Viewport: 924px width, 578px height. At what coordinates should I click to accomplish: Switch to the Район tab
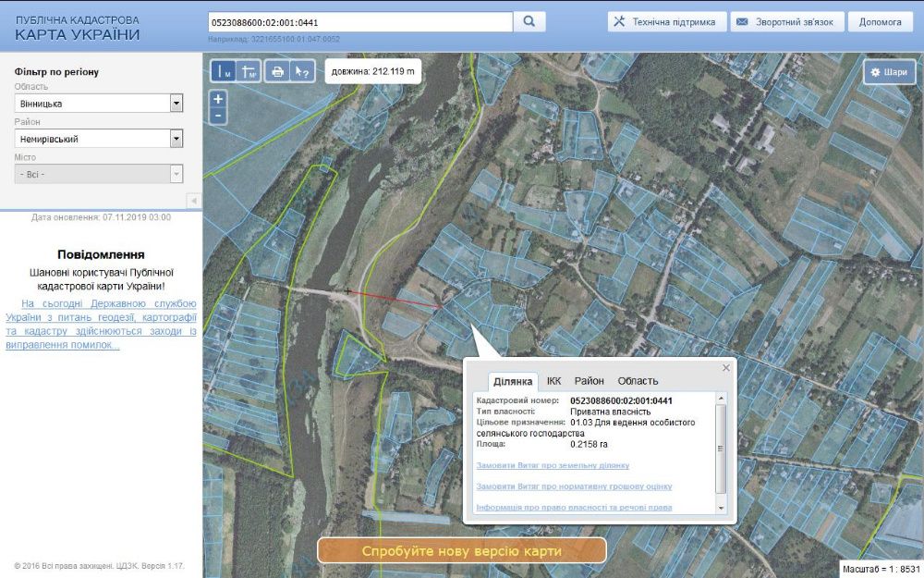coord(590,381)
